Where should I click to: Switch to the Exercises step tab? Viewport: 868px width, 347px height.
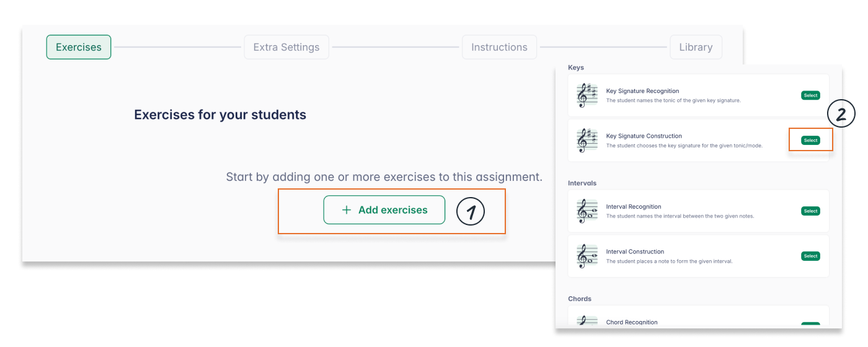tap(79, 47)
